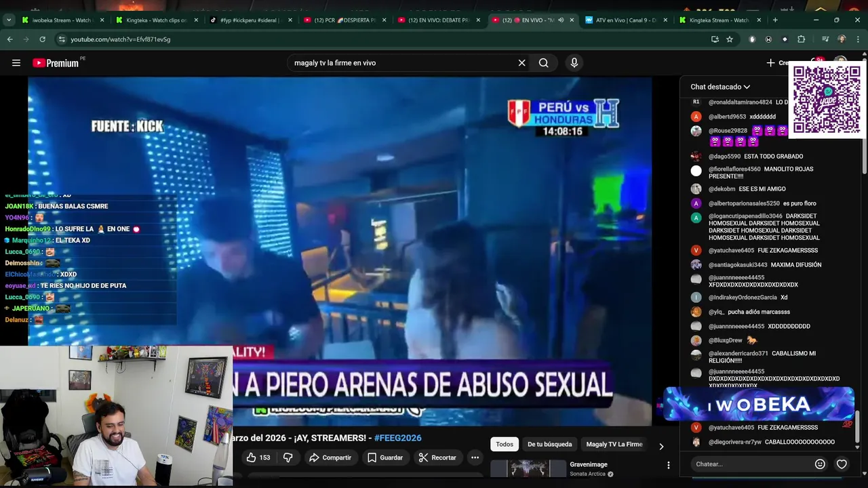Switch to EN VIVO: DEBATE tab
The height and width of the screenshot is (488, 868).
pyautogui.click(x=437, y=20)
